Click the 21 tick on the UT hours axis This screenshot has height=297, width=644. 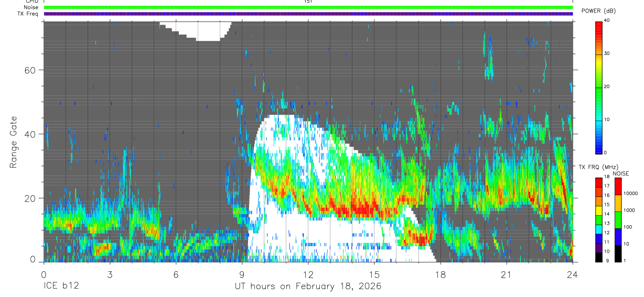507,274
